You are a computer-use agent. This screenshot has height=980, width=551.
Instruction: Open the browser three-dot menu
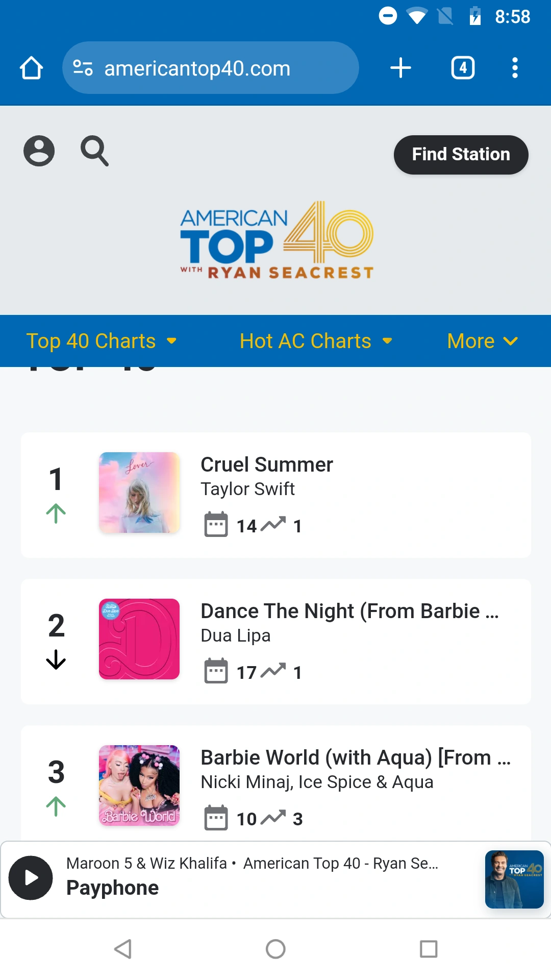pyautogui.click(x=515, y=68)
